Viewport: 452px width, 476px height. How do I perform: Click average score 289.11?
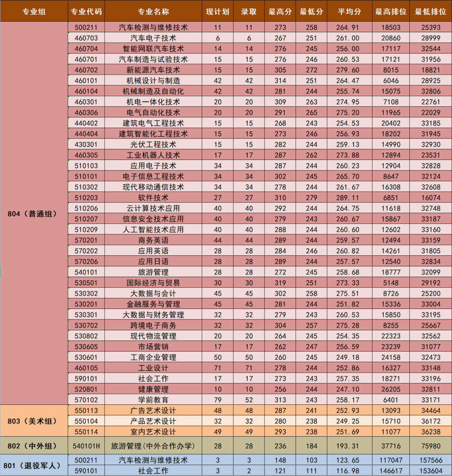pyautogui.click(x=347, y=198)
